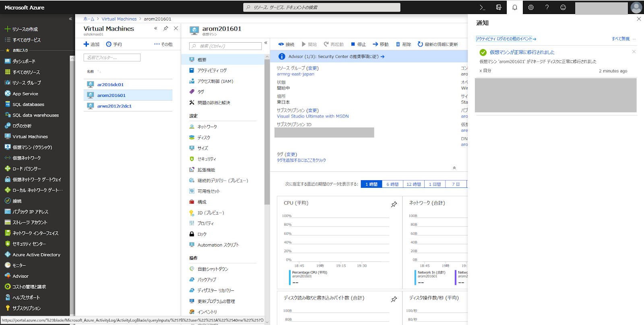Collapse the essentials section up chevron
The image size is (644, 325).
pyautogui.click(x=454, y=168)
